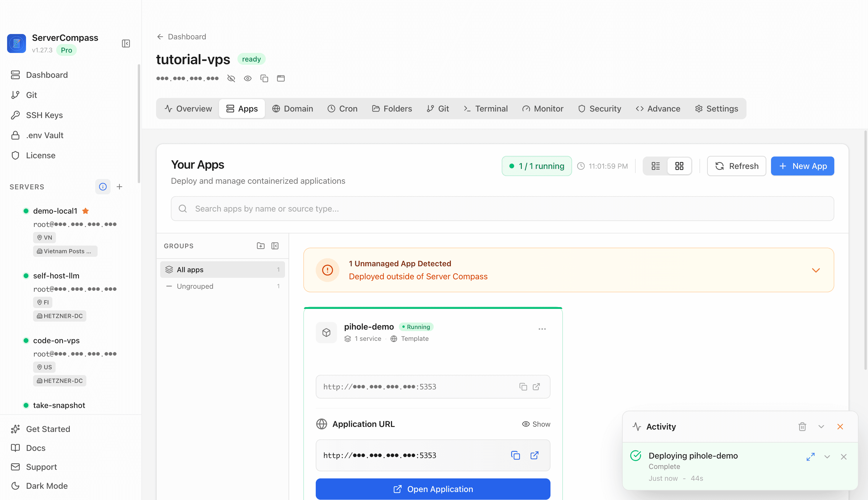Viewport: 868px width, 500px height.
Task: Open the browser window icon next to IP
Action: [x=281, y=78]
